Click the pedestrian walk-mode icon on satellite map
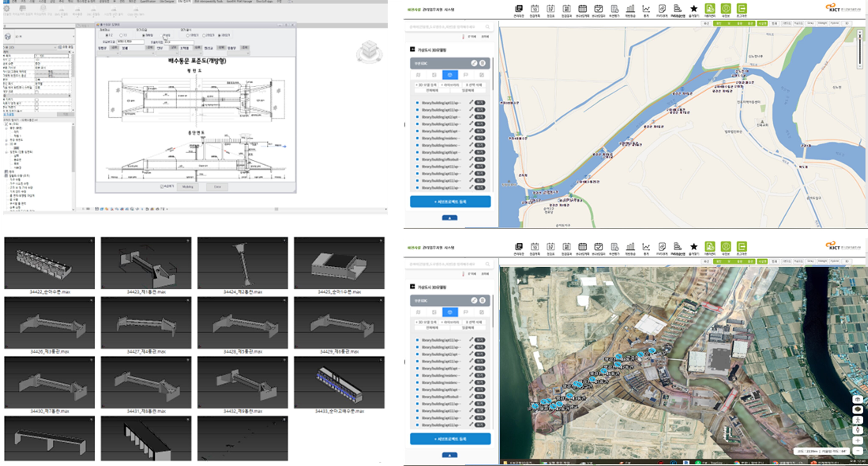Viewport: 868px width, 466px height. coord(858,420)
